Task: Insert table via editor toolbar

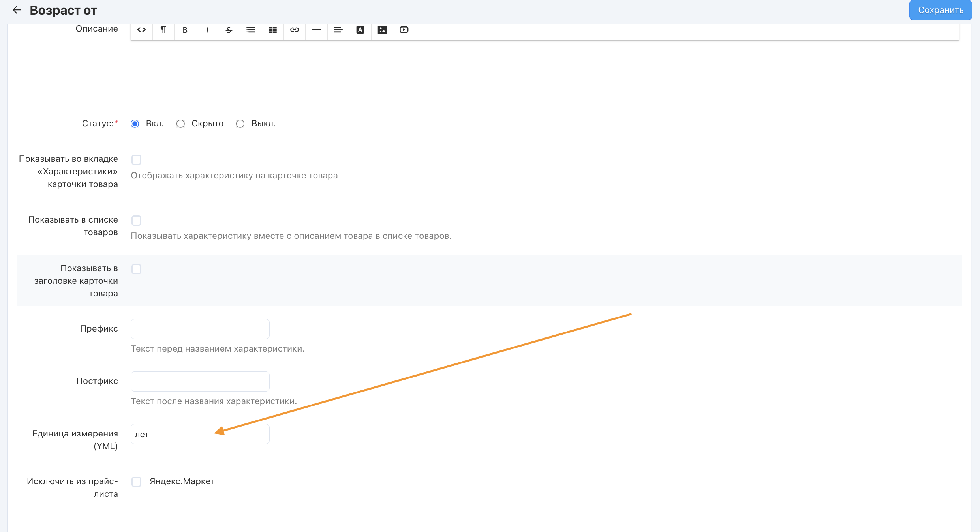Action: point(272,30)
